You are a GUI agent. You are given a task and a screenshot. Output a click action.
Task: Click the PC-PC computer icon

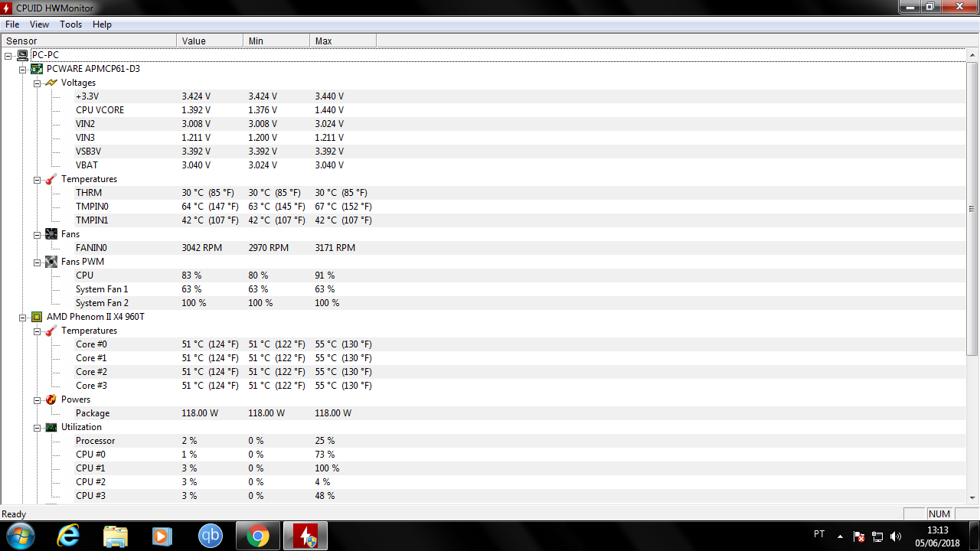point(23,55)
